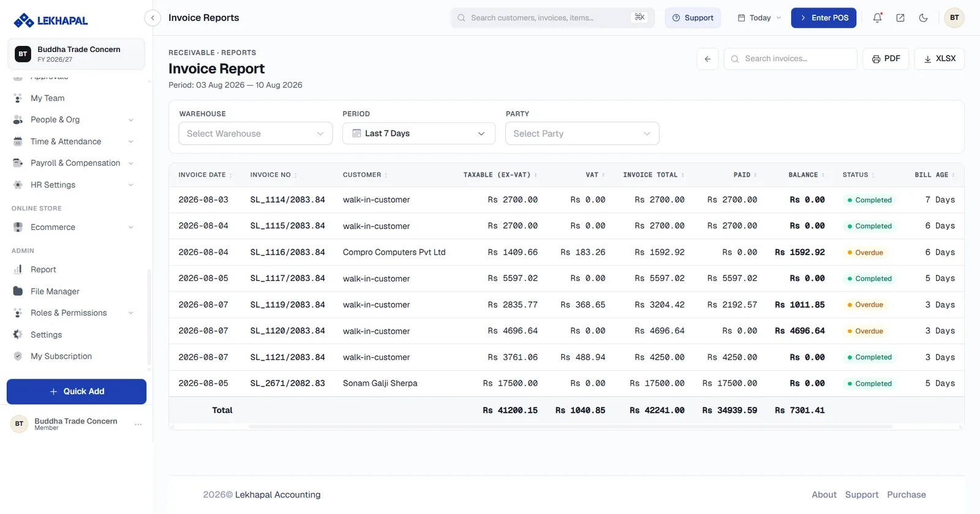Viewport: 980px width, 514px height.
Task: Click the Ecommerce store icon
Action: (18, 227)
